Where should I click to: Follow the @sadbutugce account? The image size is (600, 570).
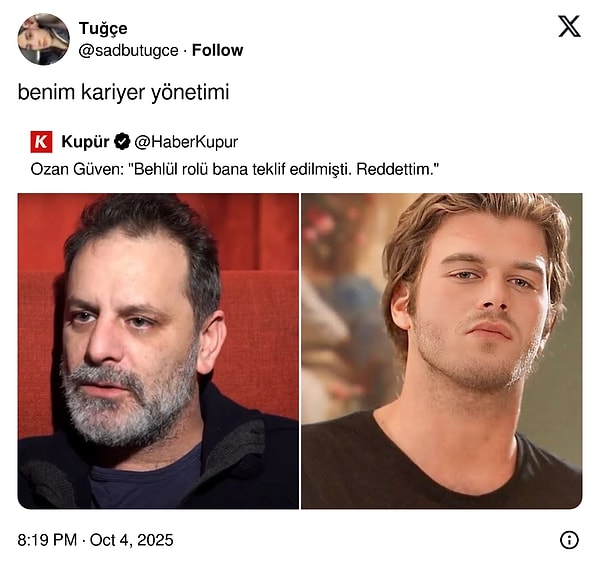(217, 50)
